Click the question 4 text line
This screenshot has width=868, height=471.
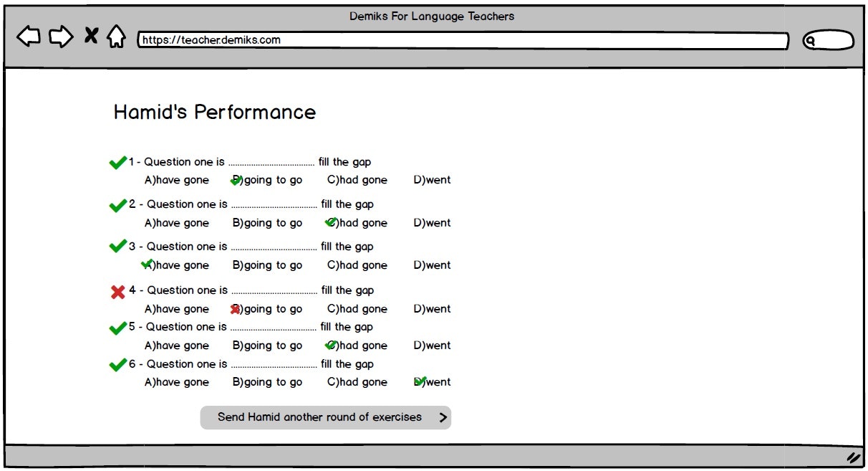[x=251, y=290]
